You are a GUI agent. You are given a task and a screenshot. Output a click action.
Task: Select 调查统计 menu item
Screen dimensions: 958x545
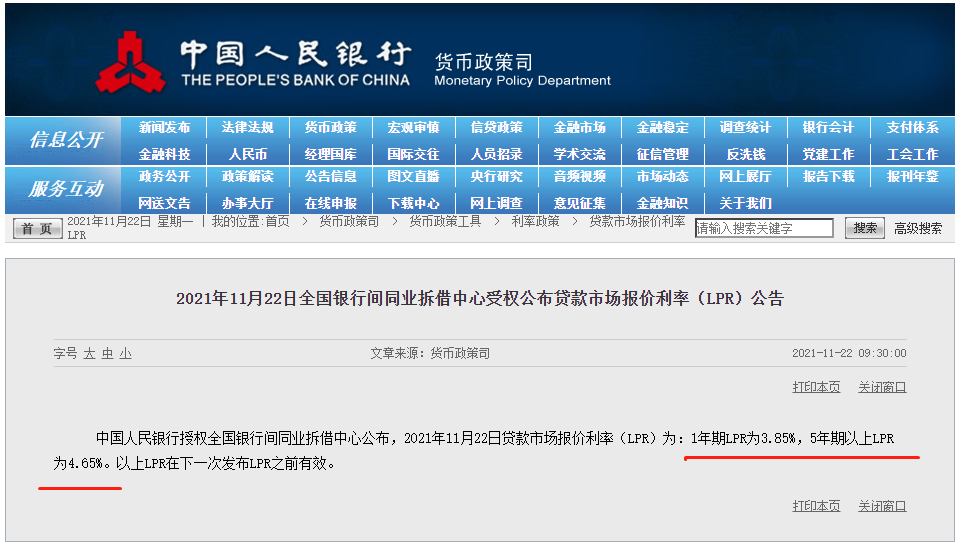click(745, 127)
